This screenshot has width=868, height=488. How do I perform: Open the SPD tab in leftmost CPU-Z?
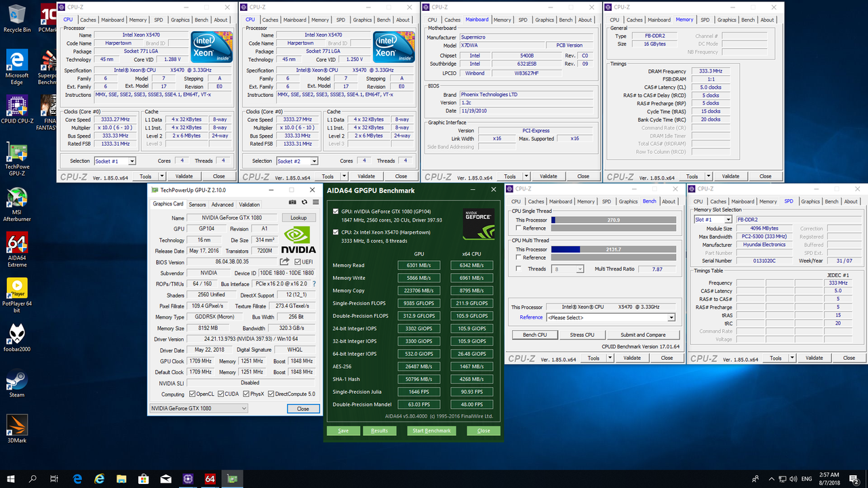coord(158,20)
